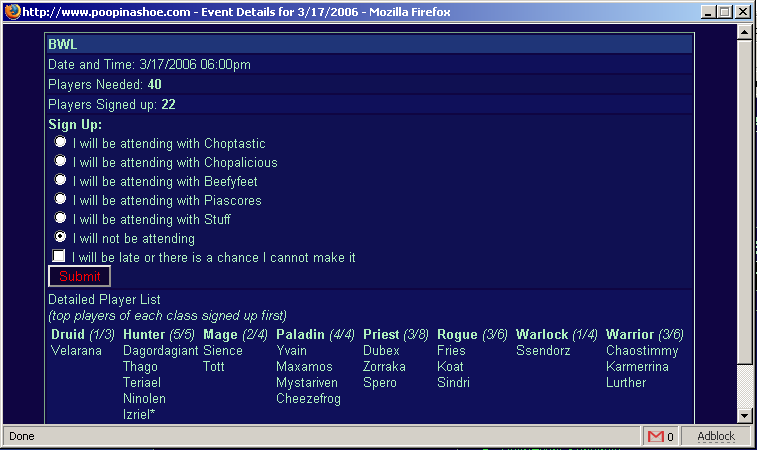This screenshot has height=450, width=757.
Task: Click player name Izriel*
Action: (x=139, y=414)
